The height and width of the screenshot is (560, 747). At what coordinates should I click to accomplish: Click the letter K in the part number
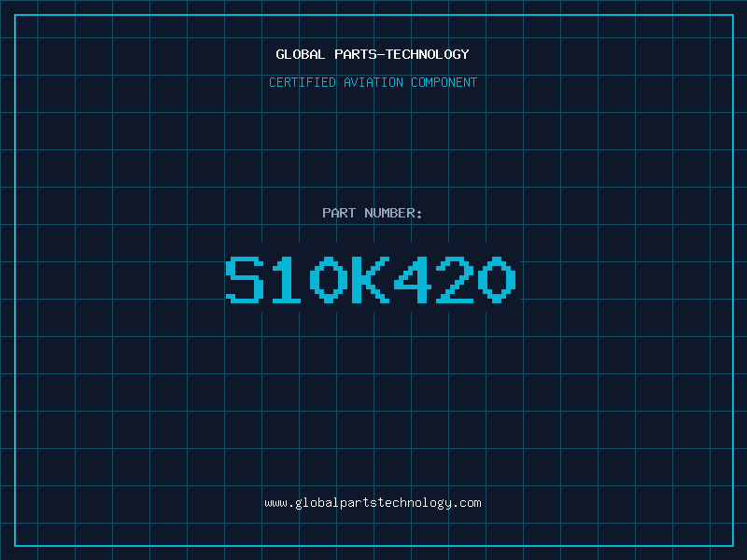pos(371,279)
